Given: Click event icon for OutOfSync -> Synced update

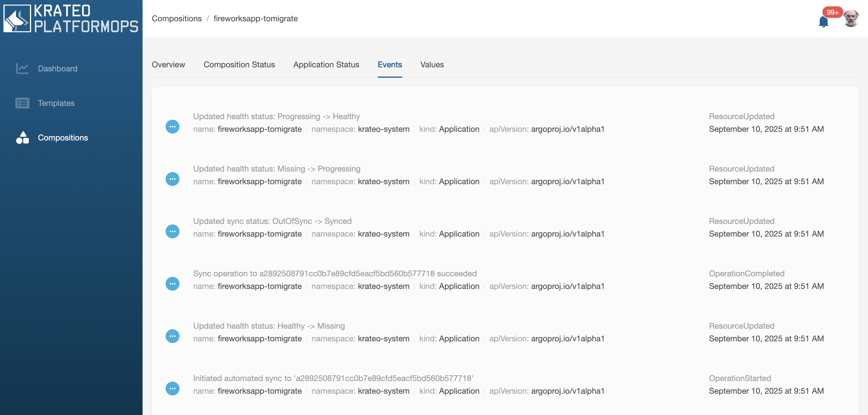Looking at the screenshot, I should click(x=172, y=231).
